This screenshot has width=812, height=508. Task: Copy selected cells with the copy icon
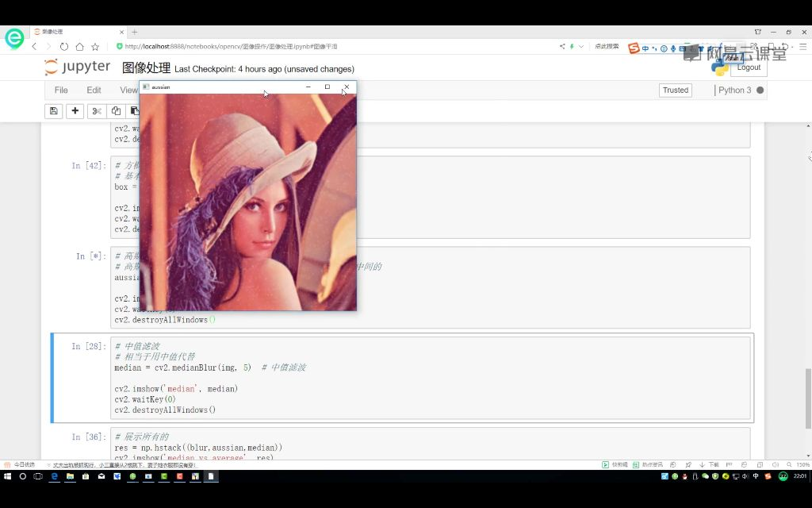116,111
